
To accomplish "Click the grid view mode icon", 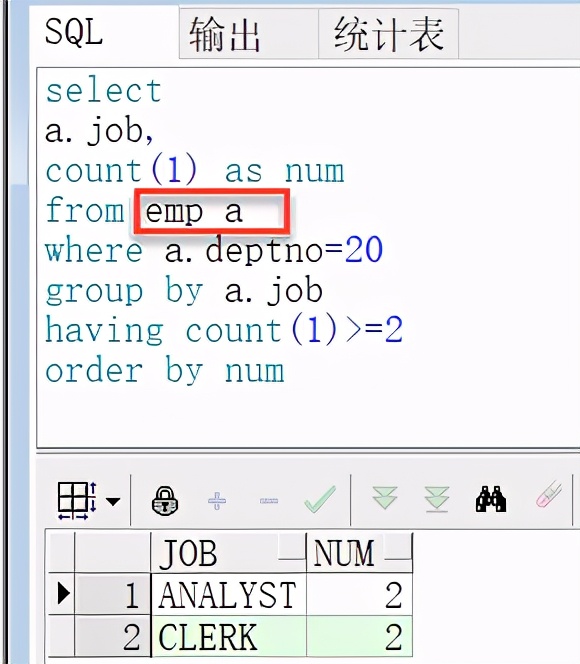I will tap(77, 501).
